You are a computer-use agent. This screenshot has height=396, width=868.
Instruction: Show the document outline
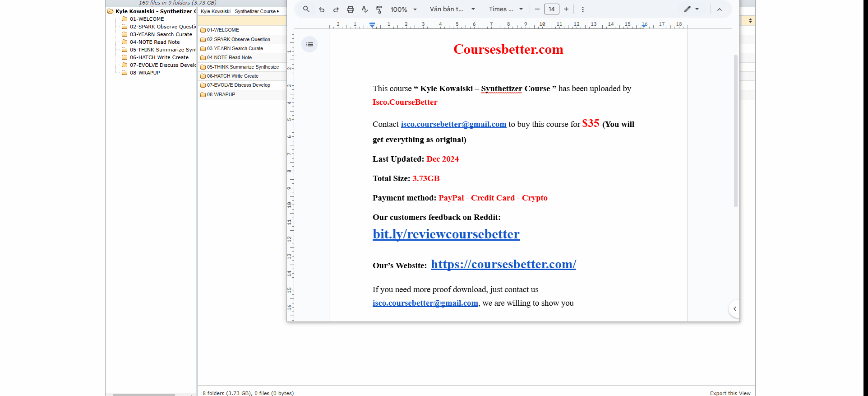[x=309, y=44]
